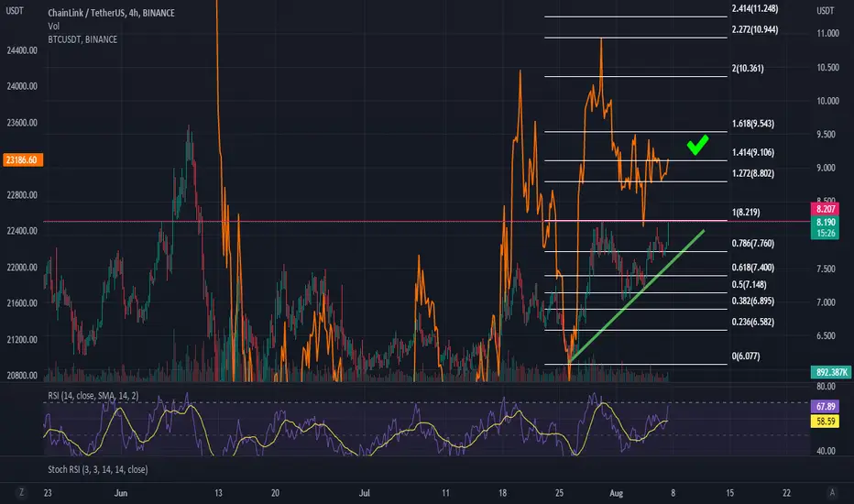Viewport: 854px width, 504px height.
Task: Click the Jun date on the time axis
Action: [121, 493]
